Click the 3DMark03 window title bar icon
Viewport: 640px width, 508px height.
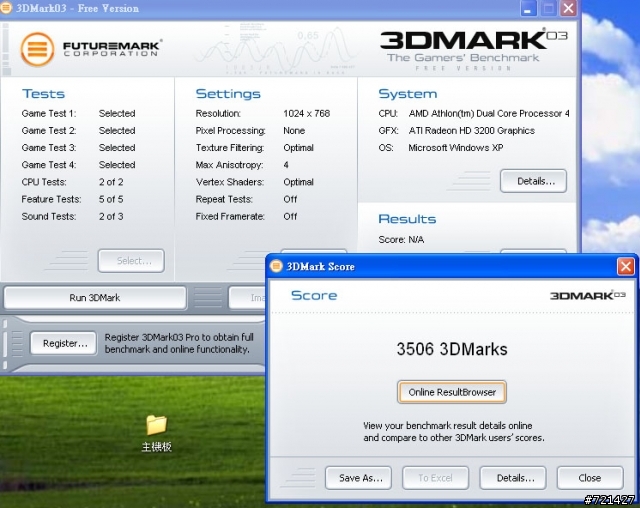coord(5,8)
